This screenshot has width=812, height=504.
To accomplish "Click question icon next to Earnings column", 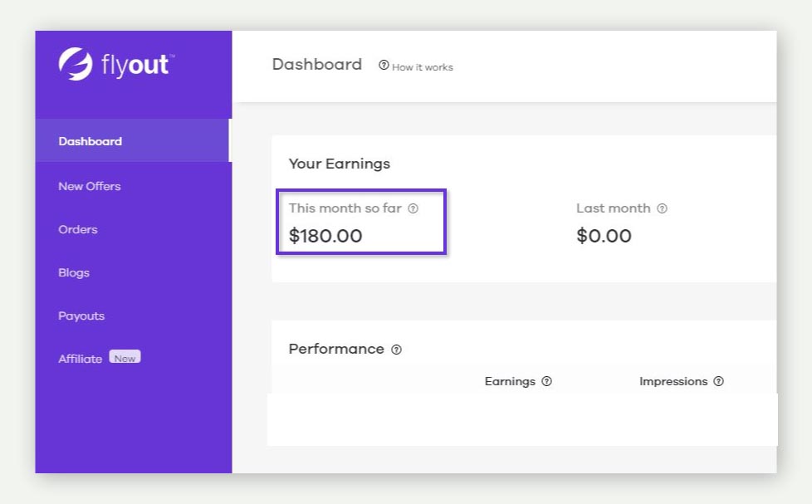I will (547, 381).
